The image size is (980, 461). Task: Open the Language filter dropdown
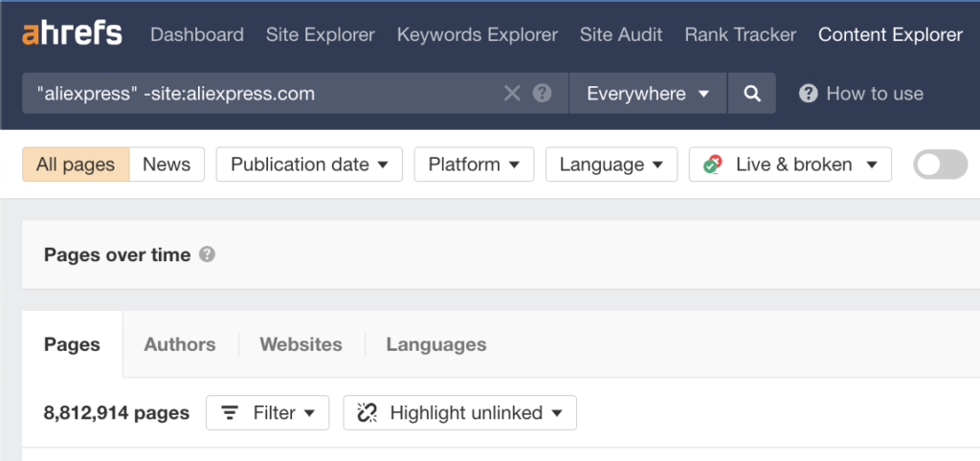(x=612, y=165)
